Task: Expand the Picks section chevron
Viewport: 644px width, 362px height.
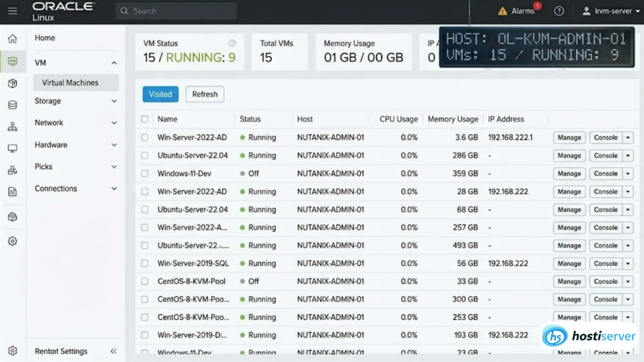Action: click(114, 167)
